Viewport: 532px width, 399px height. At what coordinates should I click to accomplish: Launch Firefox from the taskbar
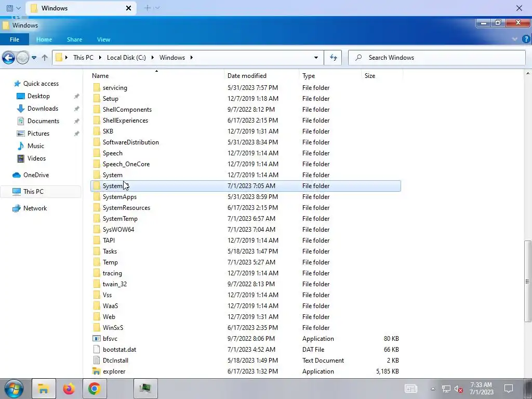(x=69, y=389)
